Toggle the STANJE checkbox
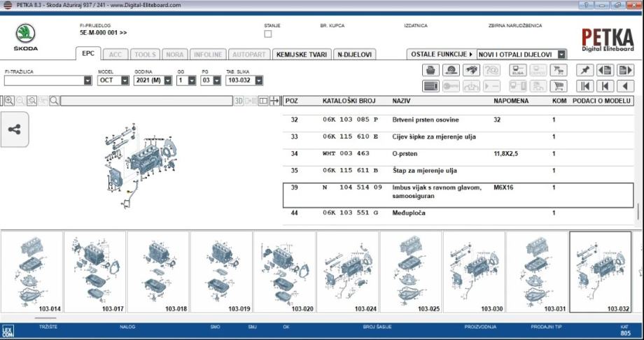644x340 pixels. click(x=268, y=34)
